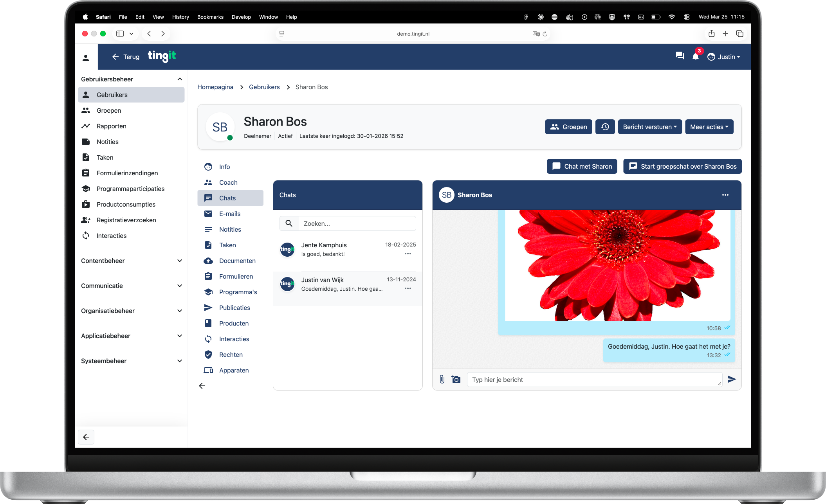Reload the page in Safari
The image size is (826, 504).
[545, 34]
